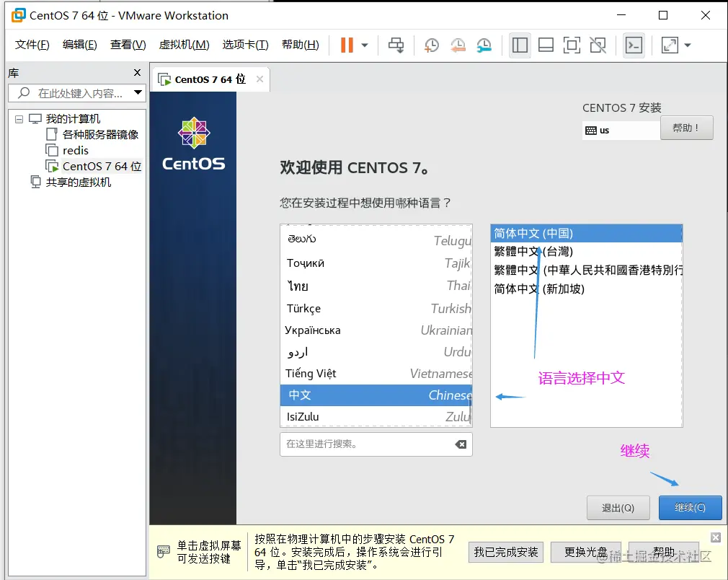
Task: Send Ctrl+Alt+Del to the guest
Action: [x=396, y=45]
